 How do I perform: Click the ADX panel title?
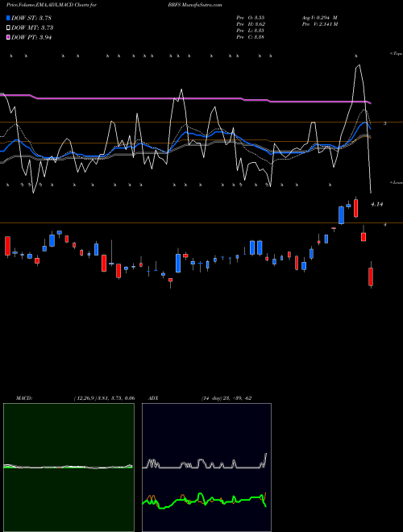click(x=153, y=398)
